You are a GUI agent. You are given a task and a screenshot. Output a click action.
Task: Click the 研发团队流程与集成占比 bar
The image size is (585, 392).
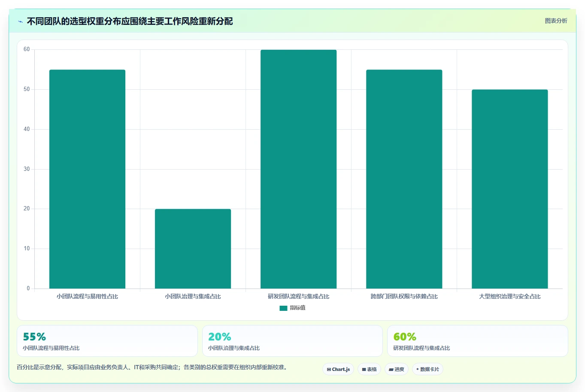(x=298, y=169)
